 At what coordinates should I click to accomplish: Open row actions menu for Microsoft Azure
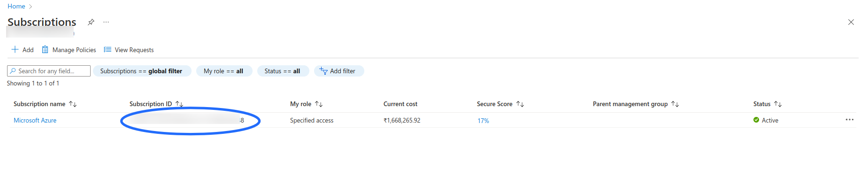click(x=849, y=120)
